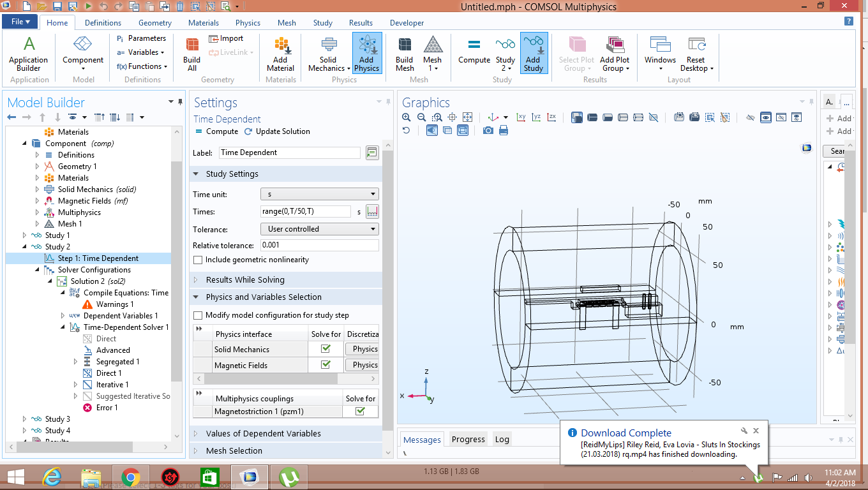
Task: Click the range icon next to Times field
Action: pos(372,212)
